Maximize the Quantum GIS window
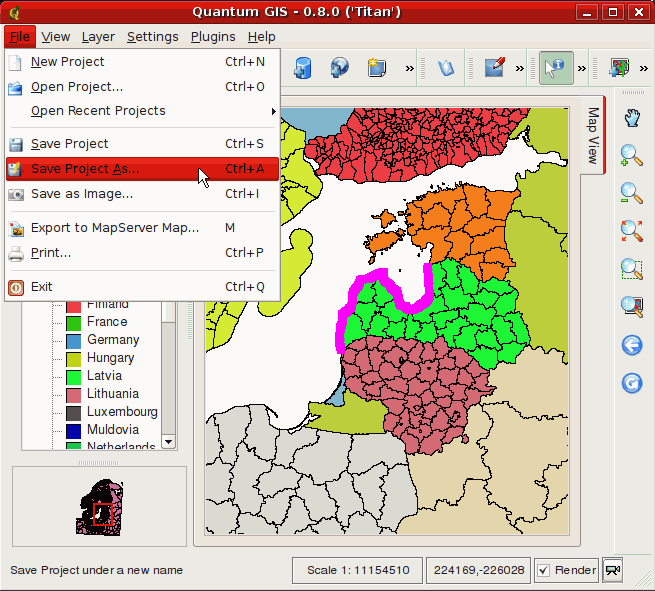 pos(613,12)
